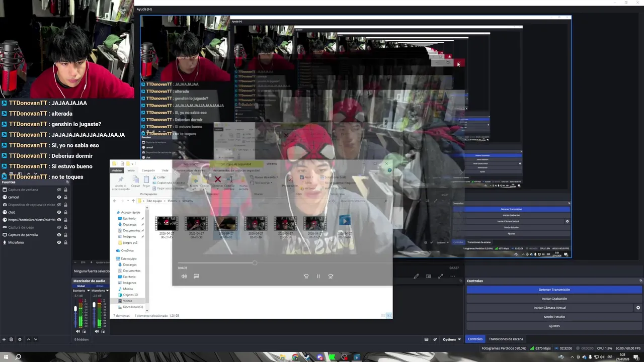The image size is (644, 362).
Task: Select the Controles tab
Action: pyautogui.click(x=475, y=339)
